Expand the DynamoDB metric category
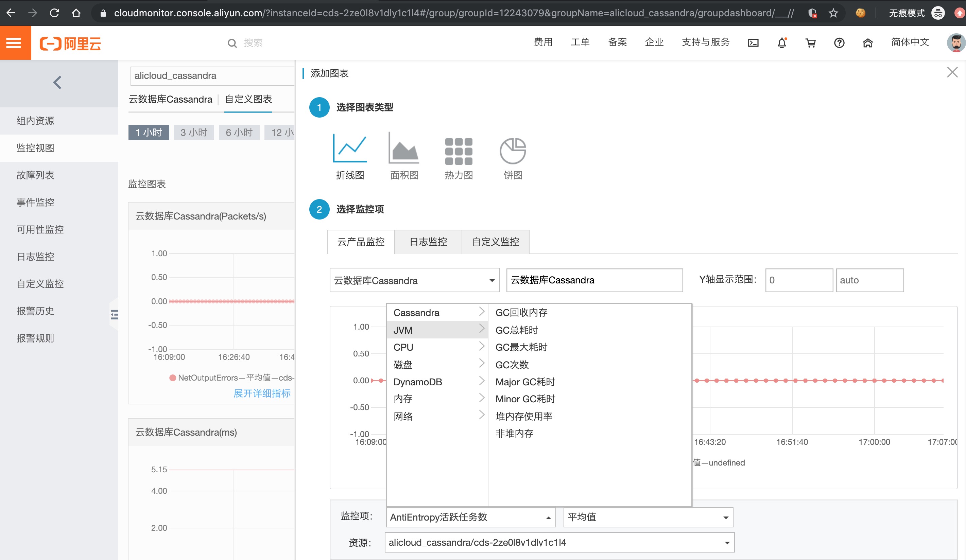Viewport: 966px width, 560px height. (x=437, y=382)
